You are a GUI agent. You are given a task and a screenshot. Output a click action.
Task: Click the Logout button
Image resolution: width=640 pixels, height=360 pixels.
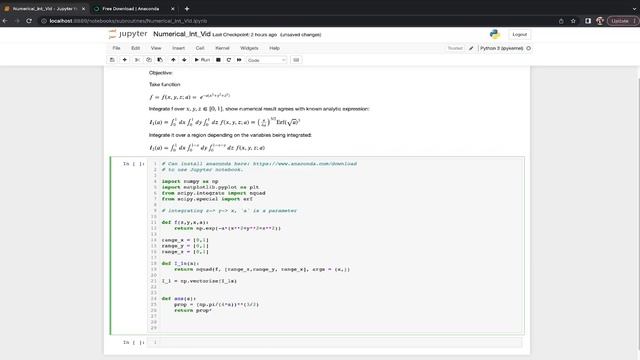(x=520, y=35)
